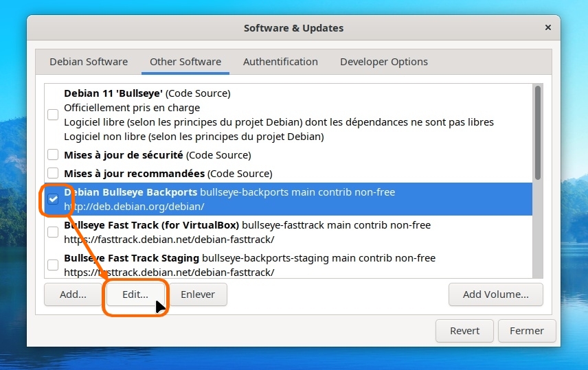Screen dimensions: 588x370
Task: Open the Authentification tab
Action: tap(280, 62)
